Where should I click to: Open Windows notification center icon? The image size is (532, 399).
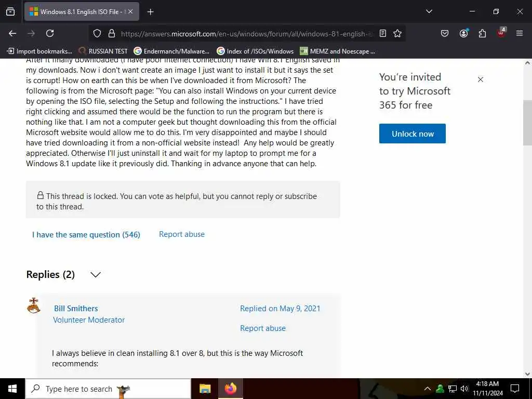[x=515, y=389]
